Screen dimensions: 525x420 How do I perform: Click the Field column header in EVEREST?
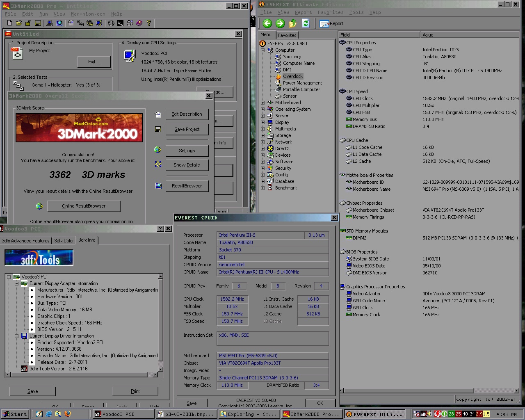[x=379, y=35]
